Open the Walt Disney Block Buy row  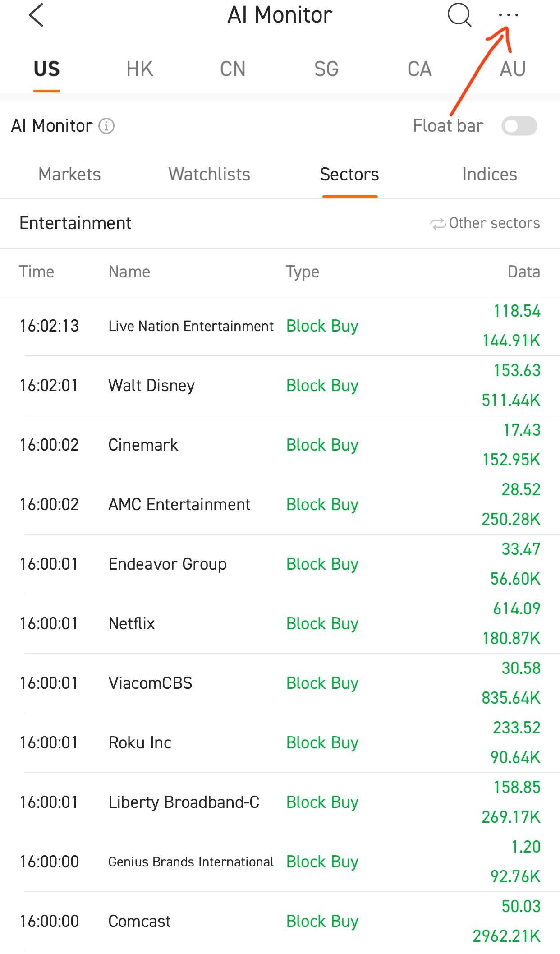click(x=280, y=385)
